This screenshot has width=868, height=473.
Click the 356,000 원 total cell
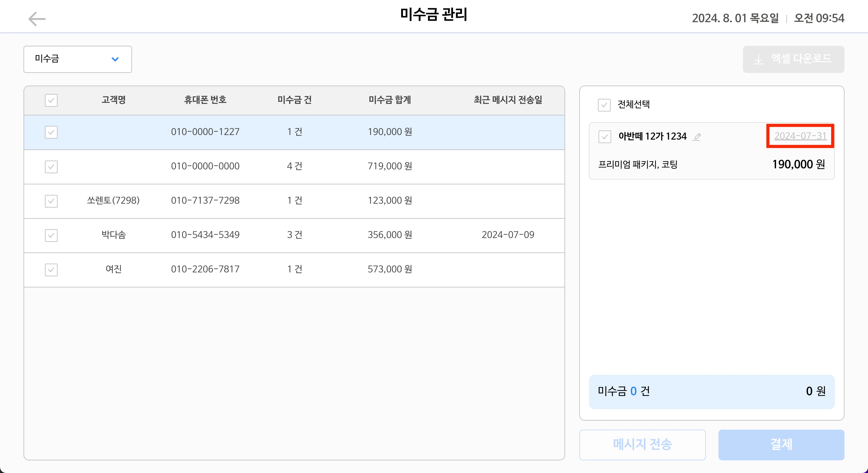coord(390,235)
